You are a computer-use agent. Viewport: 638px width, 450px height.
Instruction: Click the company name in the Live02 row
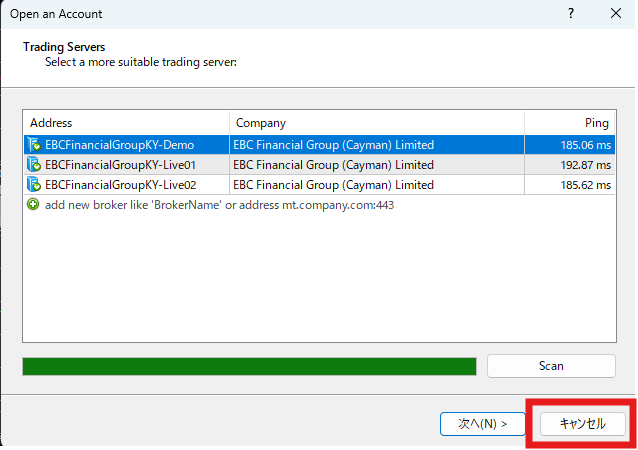coord(334,185)
